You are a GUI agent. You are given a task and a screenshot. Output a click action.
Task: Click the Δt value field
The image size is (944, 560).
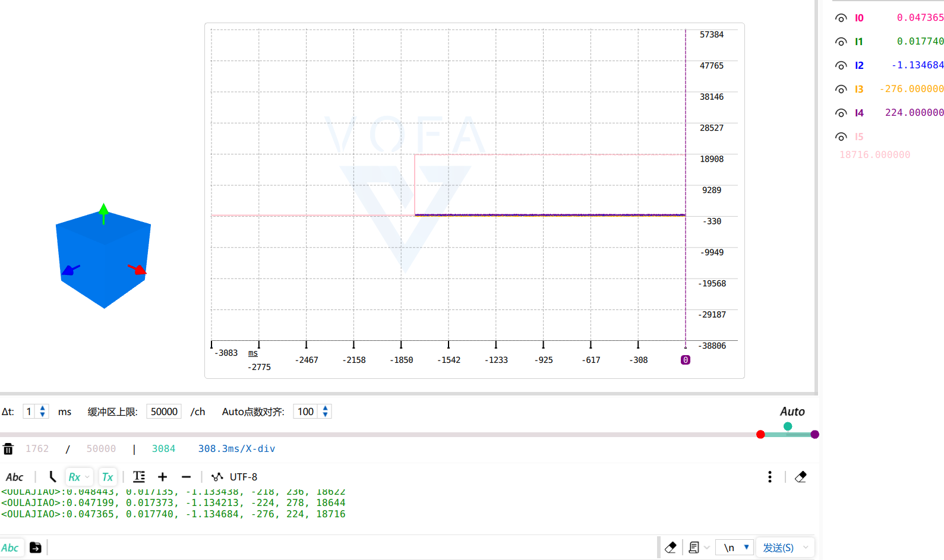pos(30,412)
